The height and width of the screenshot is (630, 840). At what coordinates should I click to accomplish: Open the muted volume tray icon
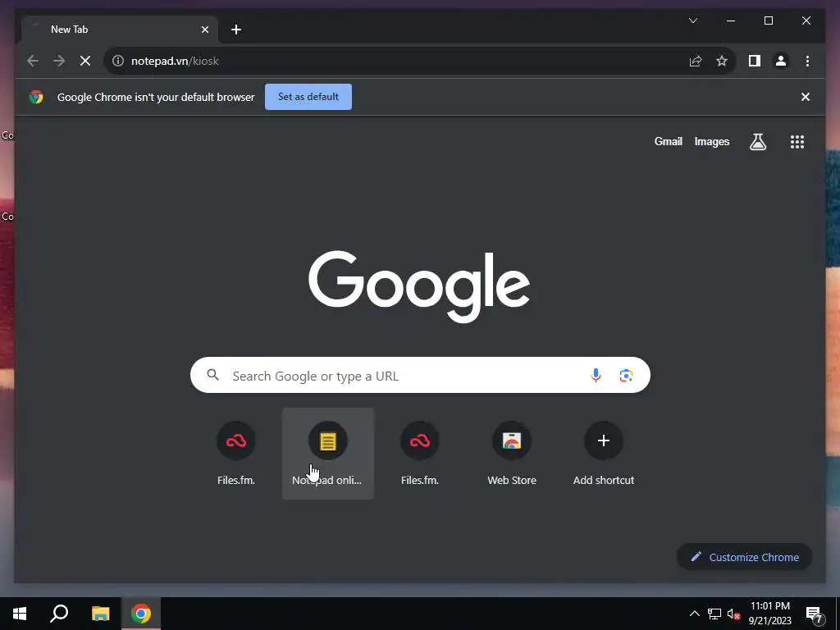point(733,614)
